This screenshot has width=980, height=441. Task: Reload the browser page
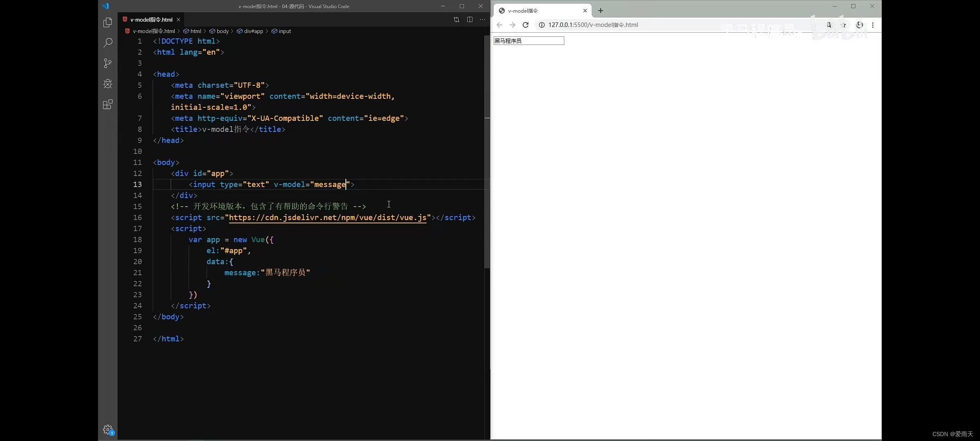tap(526, 25)
